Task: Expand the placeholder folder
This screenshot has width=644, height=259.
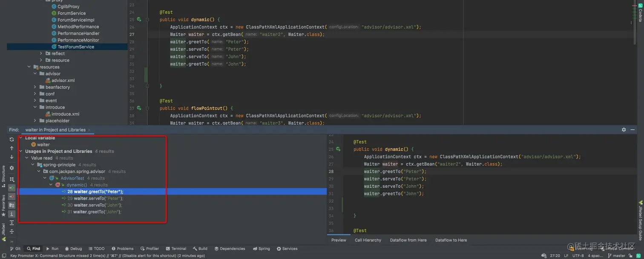Action: [35, 121]
